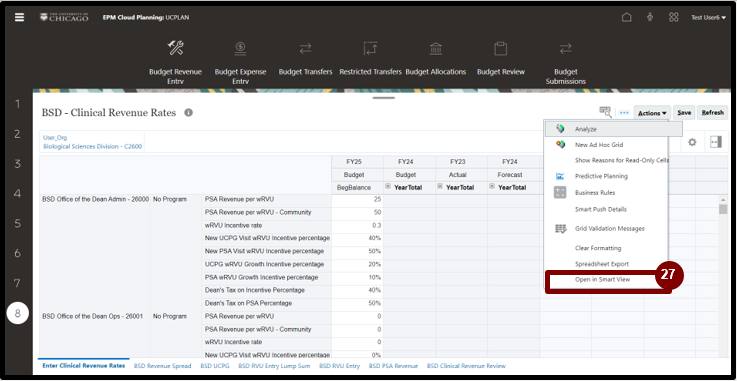This screenshot has height=381, width=737.
Task: Open the hamburger navigator menu
Action: [x=19, y=17]
